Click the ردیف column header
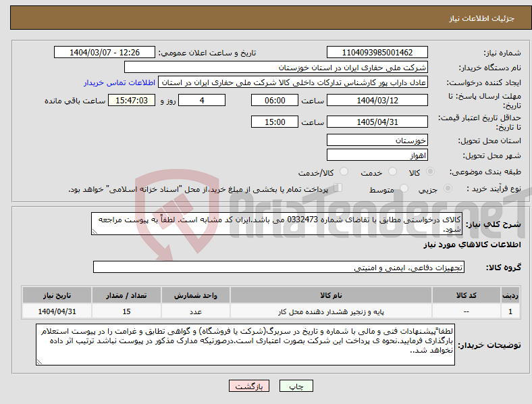The width and height of the screenshot is (532, 404). pyautogui.click(x=510, y=295)
